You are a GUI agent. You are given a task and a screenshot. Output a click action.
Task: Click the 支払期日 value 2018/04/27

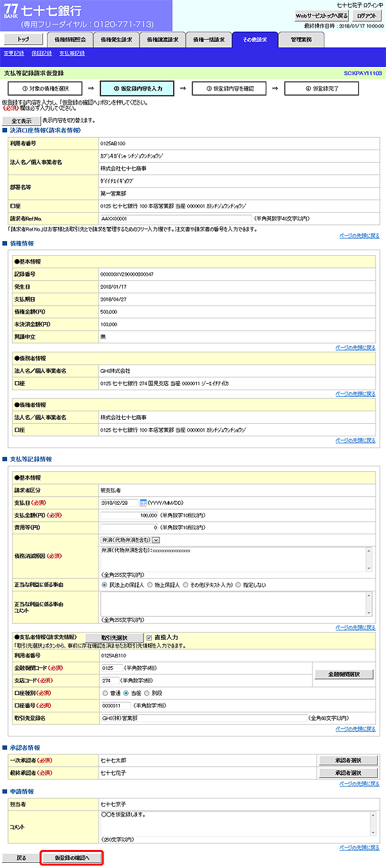[x=113, y=299]
